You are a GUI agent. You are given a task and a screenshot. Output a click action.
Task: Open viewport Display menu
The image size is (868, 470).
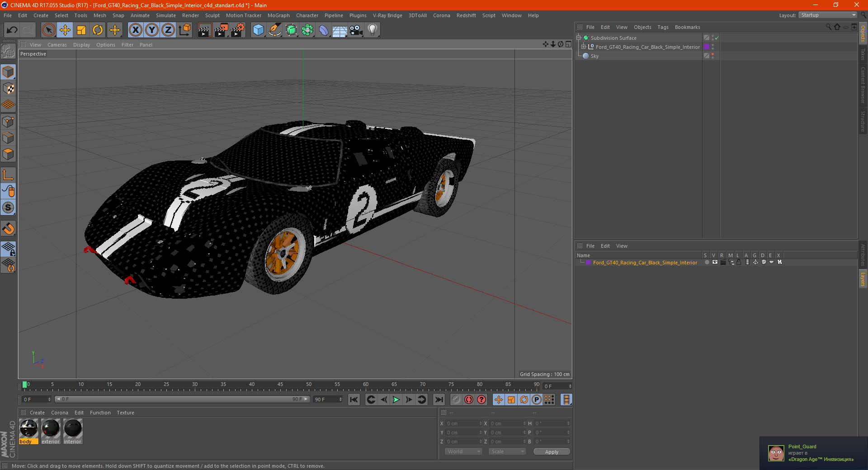(x=81, y=45)
